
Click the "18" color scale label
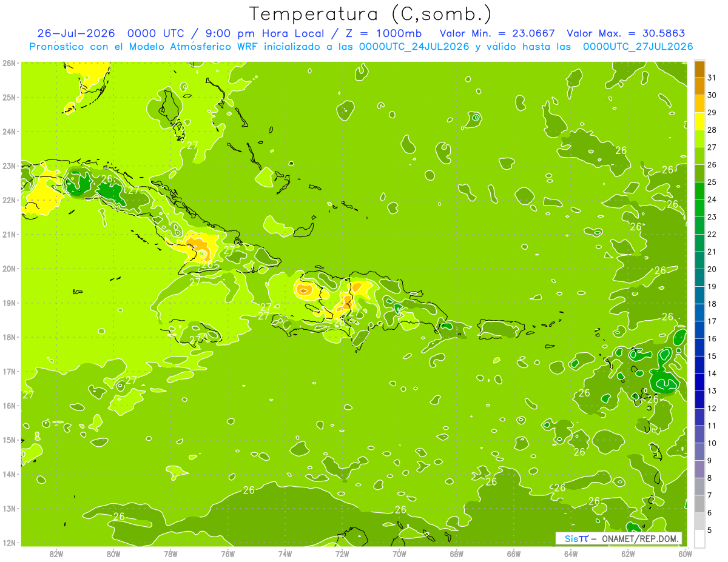coord(712,304)
